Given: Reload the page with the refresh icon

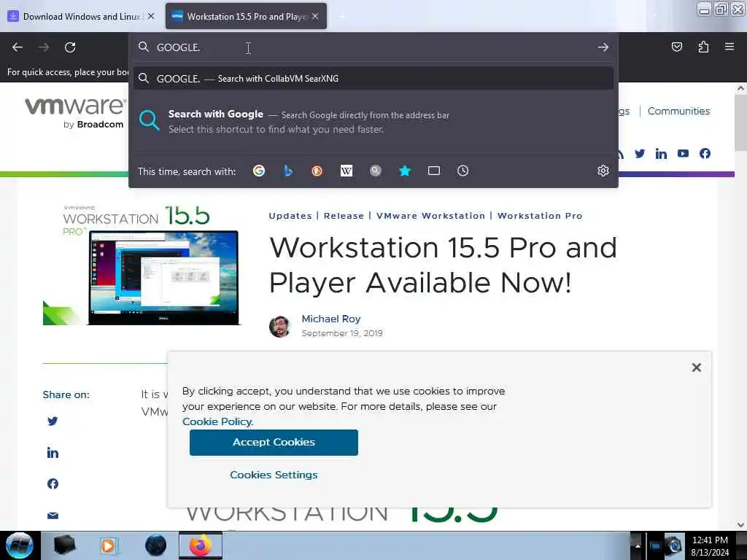Looking at the screenshot, I should [70, 47].
